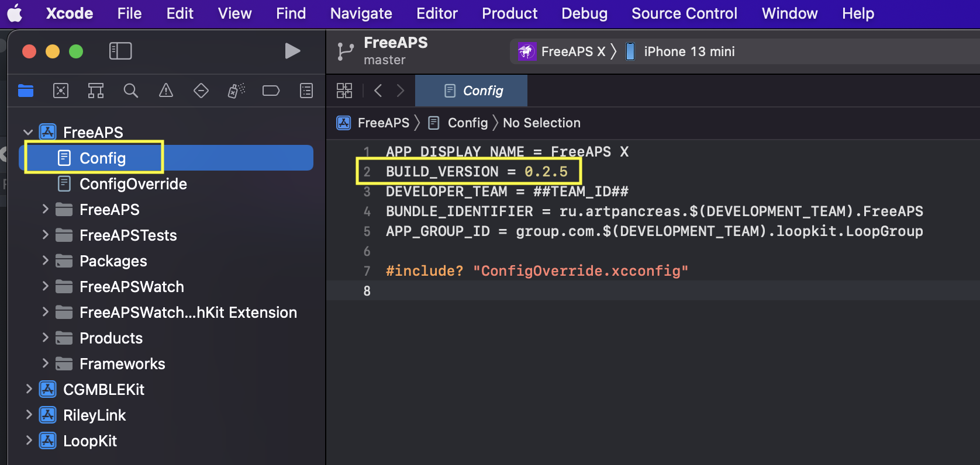980x465 pixels.
Task: Click the APP_GROUP_ID line in editor
Action: tap(654, 231)
